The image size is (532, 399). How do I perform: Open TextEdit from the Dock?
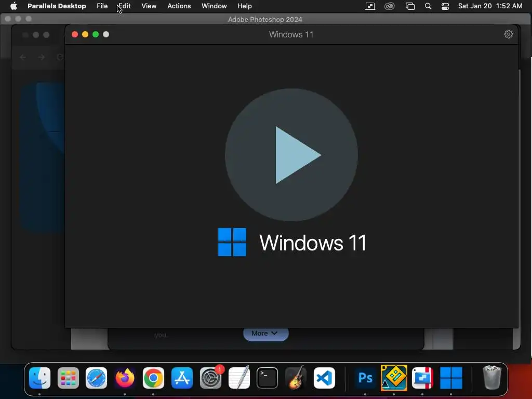click(x=239, y=378)
